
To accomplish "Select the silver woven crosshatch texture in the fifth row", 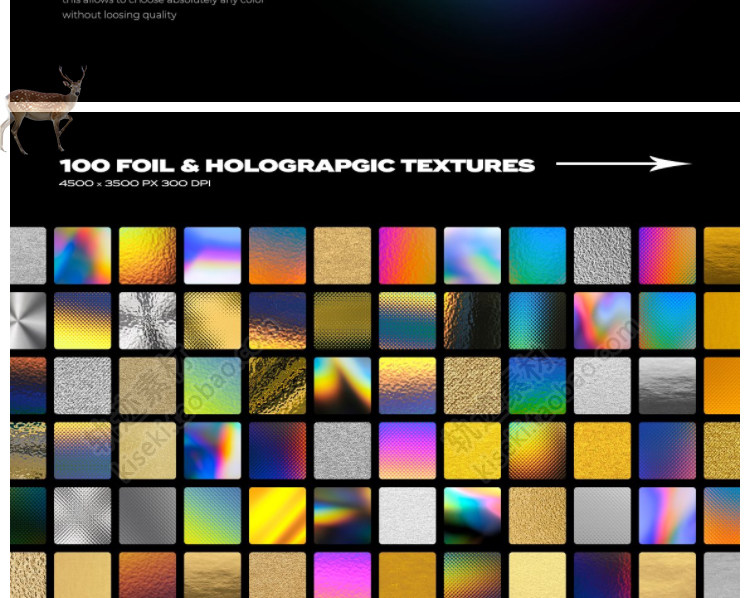I will tap(82, 516).
